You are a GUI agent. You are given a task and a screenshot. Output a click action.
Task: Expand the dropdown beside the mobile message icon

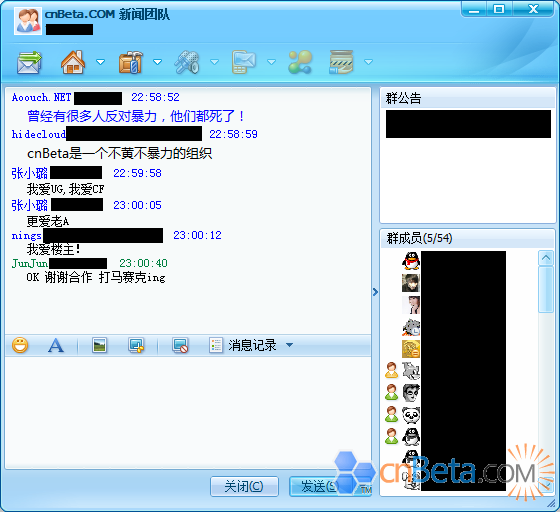pos(271,62)
